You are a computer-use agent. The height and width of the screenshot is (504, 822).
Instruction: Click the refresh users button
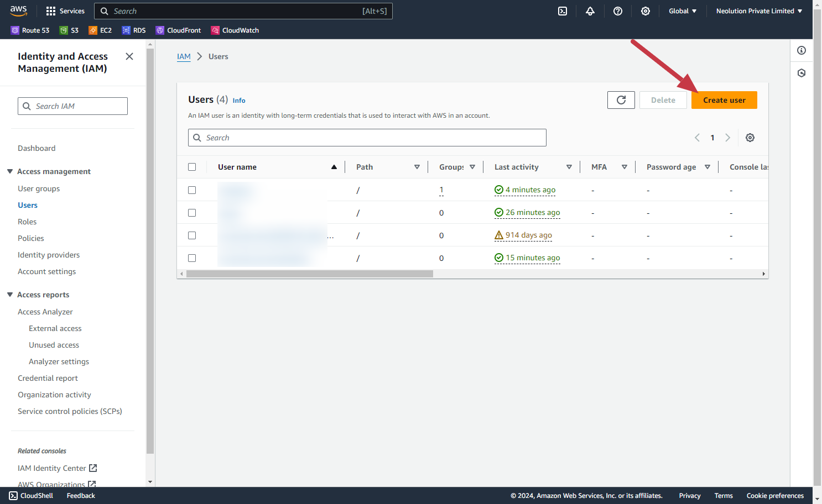(621, 100)
